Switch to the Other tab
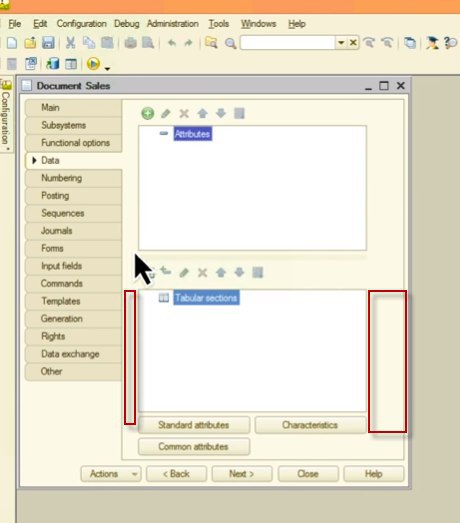The height and width of the screenshot is (523, 460). [x=73, y=371]
